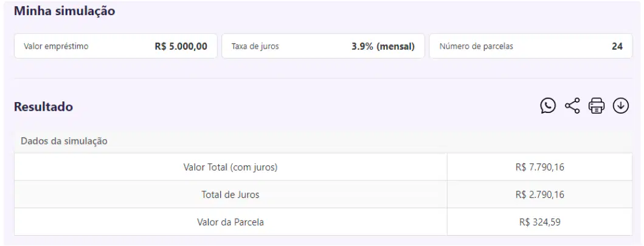Click the 3.9% (mensal) rate value
The height and width of the screenshot is (246, 644).
(x=383, y=46)
